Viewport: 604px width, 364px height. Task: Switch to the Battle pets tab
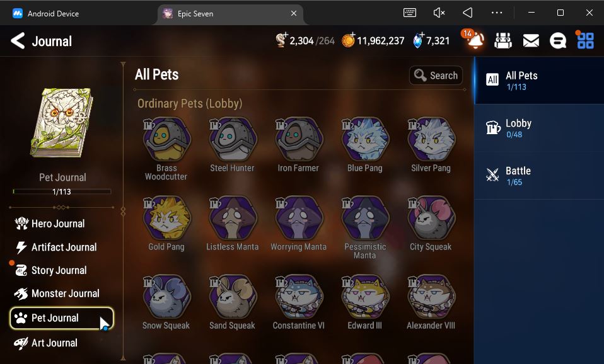click(539, 176)
